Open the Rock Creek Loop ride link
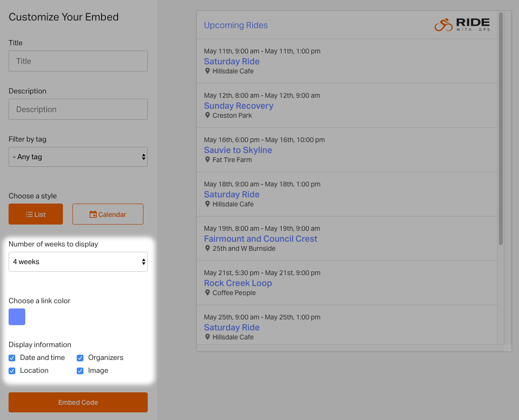Screen dimensions: 519x420 coord(238,283)
